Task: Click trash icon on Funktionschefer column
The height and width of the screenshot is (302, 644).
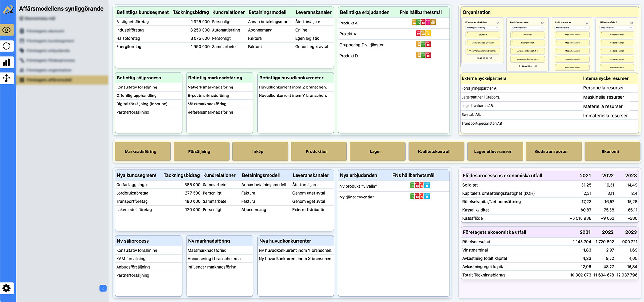Action: pyautogui.click(x=542, y=23)
